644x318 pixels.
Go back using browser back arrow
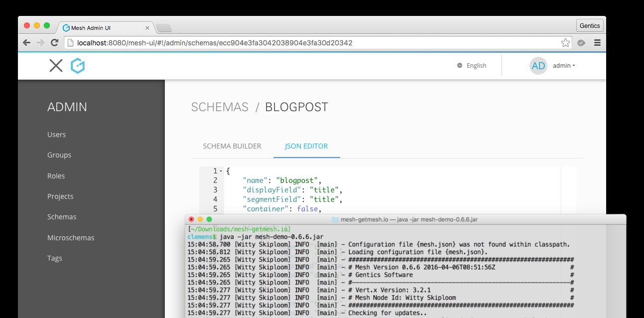[x=26, y=43]
